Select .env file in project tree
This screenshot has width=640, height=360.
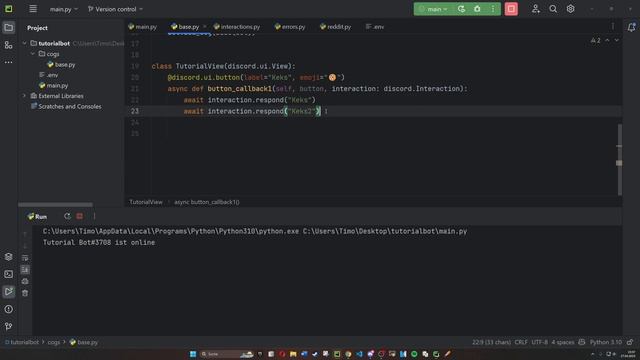tap(49, 75)
